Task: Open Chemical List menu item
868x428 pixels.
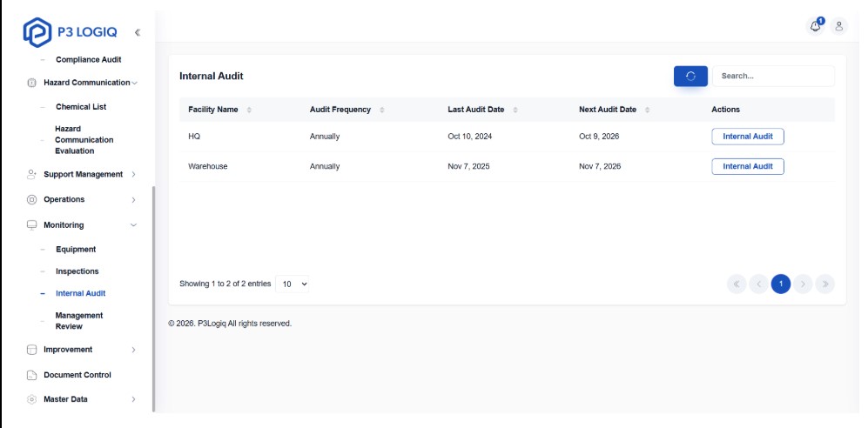Action: [81, 107]
